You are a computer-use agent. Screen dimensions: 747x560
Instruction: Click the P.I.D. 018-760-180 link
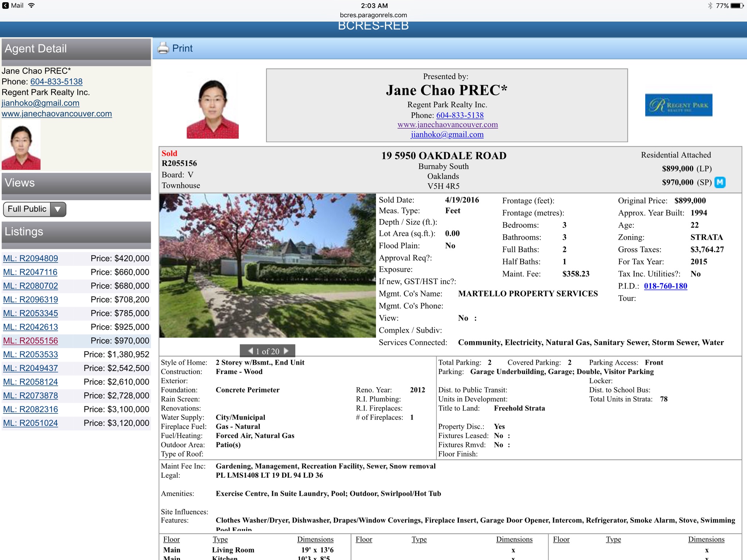(x=665, y=286)
